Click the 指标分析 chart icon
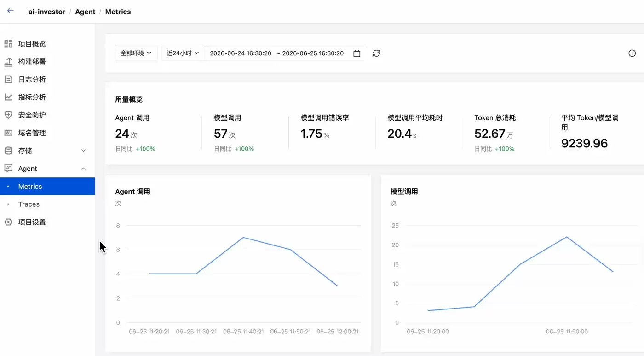This screenshot has width=644, height=356. point(8,97)
